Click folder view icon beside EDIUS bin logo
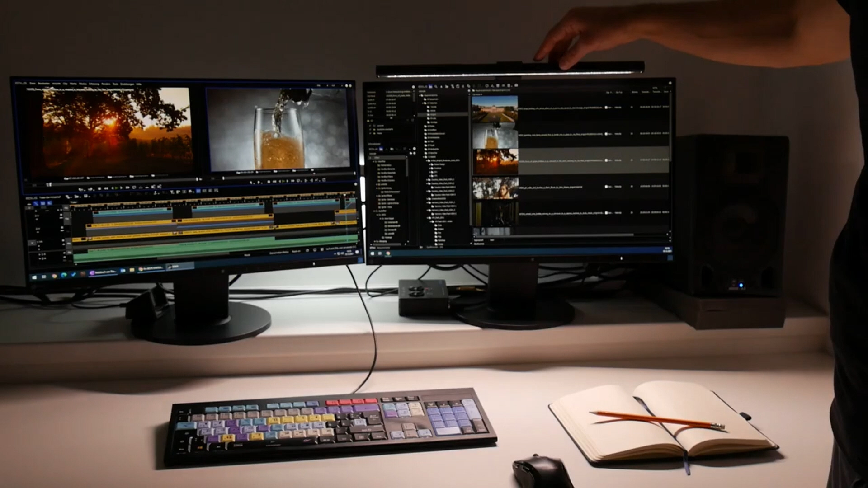 [x=430, y=86]
